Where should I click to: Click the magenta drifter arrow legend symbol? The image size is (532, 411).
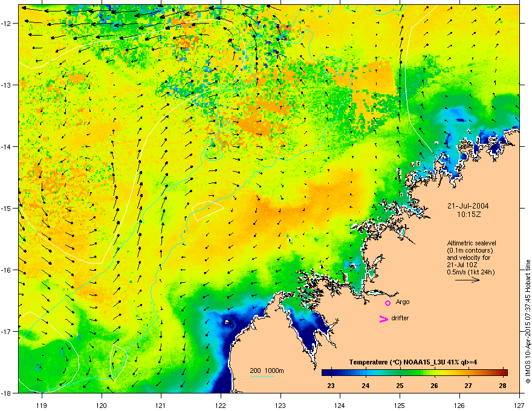[x=384, y=319]
